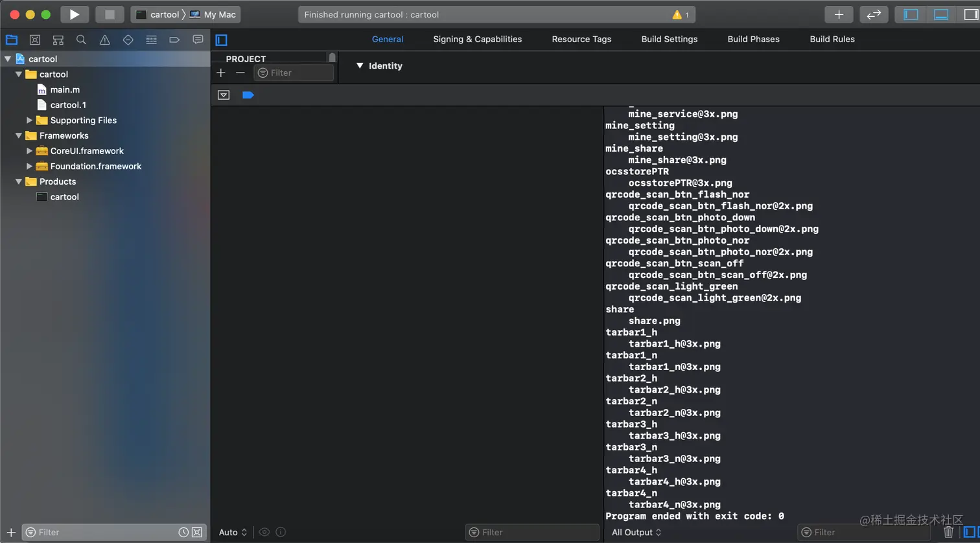980x543 pixels.
Task: Click the 'Finished running cartool : cartool' status
Action: point(371,14)
